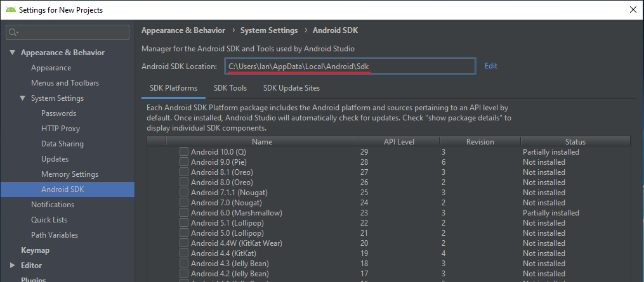Screen dimensions: 644x282
Task: Check the Android 10.0 (Q) checkbox
Action: pyautogui.click(x=184, y=152)
